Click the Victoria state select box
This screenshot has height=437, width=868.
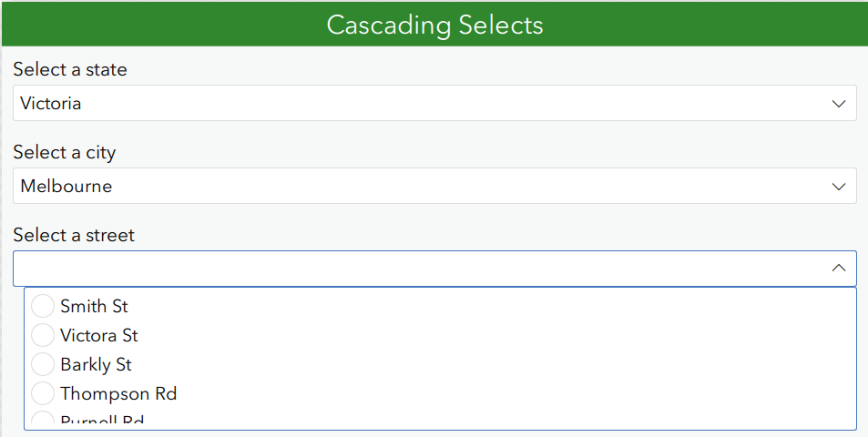[x=419, y=104]
